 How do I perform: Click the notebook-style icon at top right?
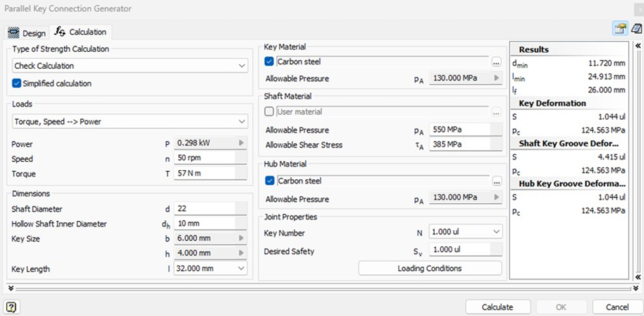pos(636,28)
